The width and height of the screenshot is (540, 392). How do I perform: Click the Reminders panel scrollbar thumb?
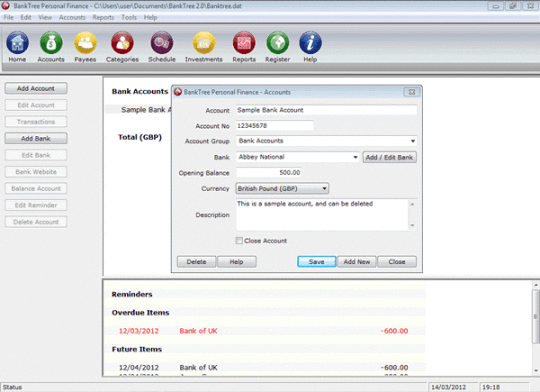[x=536, y=316]
